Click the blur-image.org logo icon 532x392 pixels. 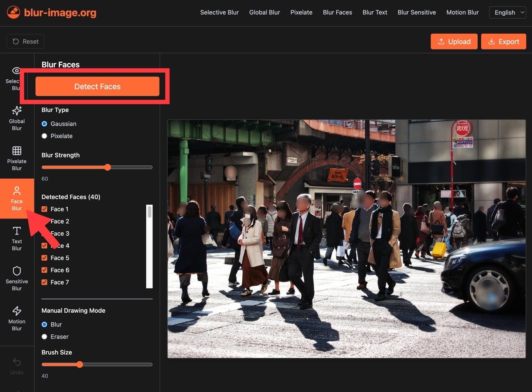tap(13, 12)
